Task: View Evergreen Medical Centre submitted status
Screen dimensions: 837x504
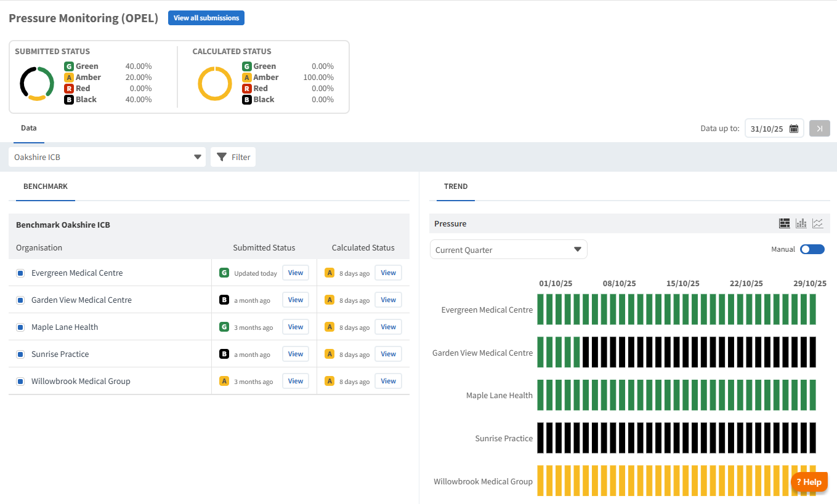Action: point(296,273)
